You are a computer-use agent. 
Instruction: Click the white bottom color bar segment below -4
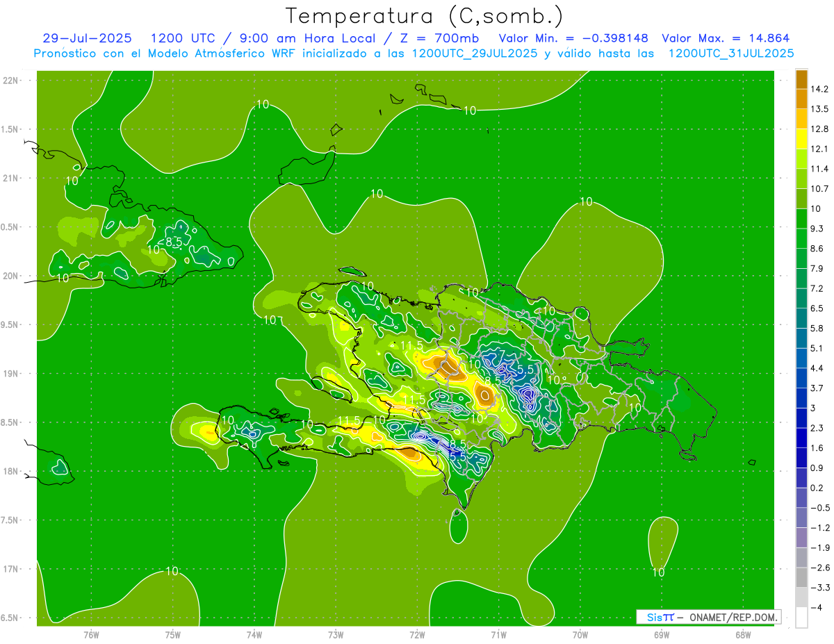pyautogui.click(x=801, y=618)
